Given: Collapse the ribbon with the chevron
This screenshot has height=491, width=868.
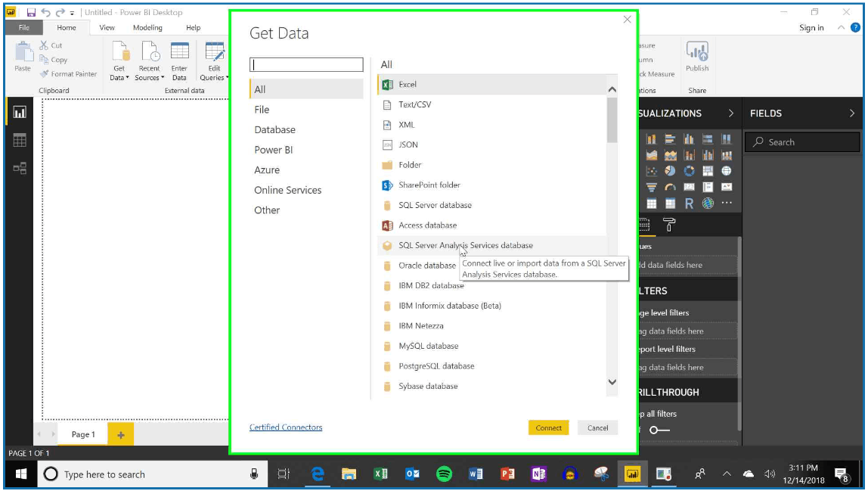Looking at the screenshot, I should coord(841,28).
